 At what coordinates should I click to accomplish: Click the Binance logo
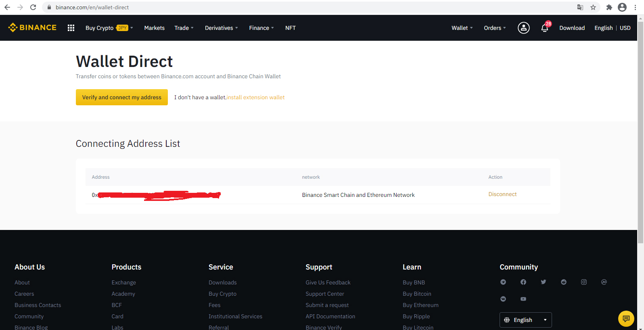[32, 27]
